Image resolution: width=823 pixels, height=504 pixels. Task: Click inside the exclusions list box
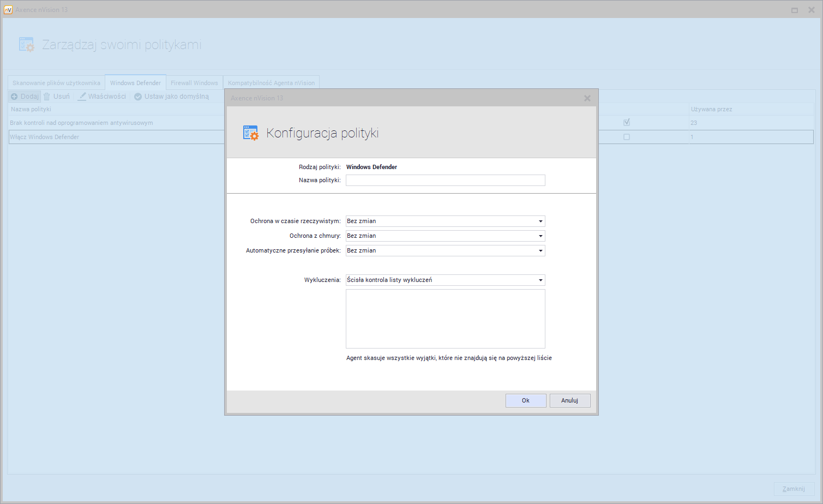coord(445,319)
